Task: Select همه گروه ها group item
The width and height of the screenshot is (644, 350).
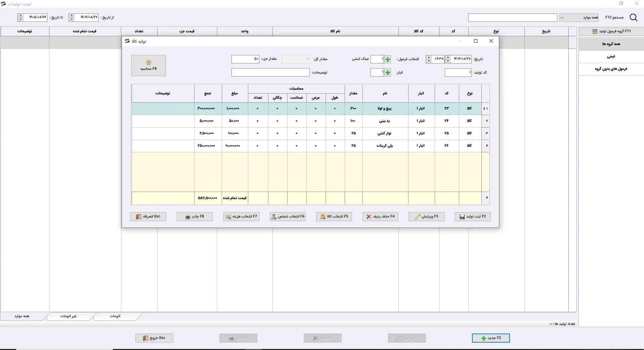Action: click(x=611, y=44)
